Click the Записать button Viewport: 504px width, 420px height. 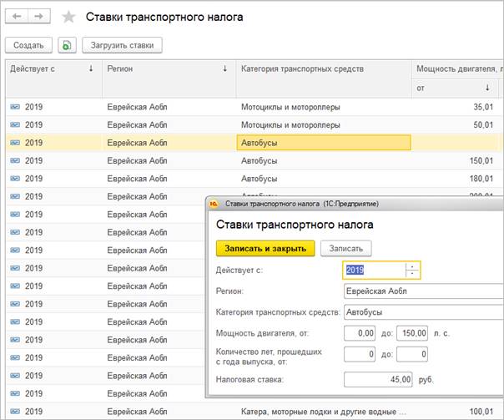346,248
